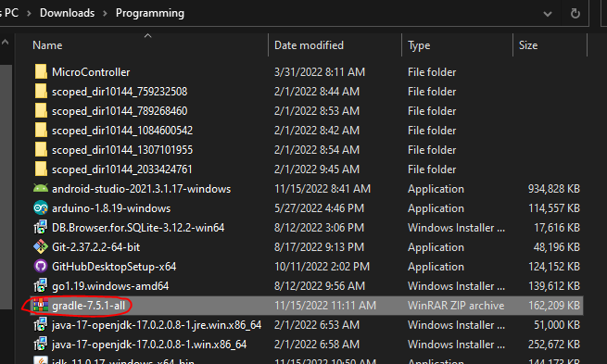Select file name java-17-openjdk-17.0.2.0.8-1.win.x86_64
607x364 pixels.
coord(149,345)
